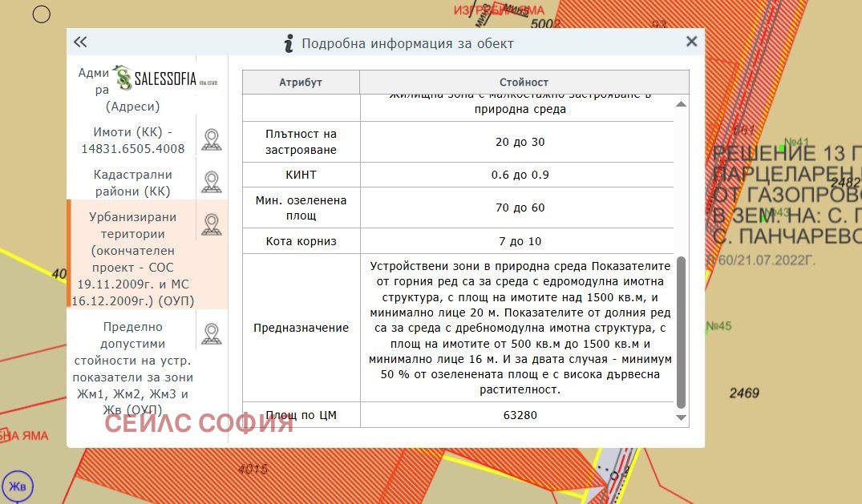This screenshot has width=862, height=504.
Task: Close the Подробна информация за обект dialog
Action: pos(691,42)
